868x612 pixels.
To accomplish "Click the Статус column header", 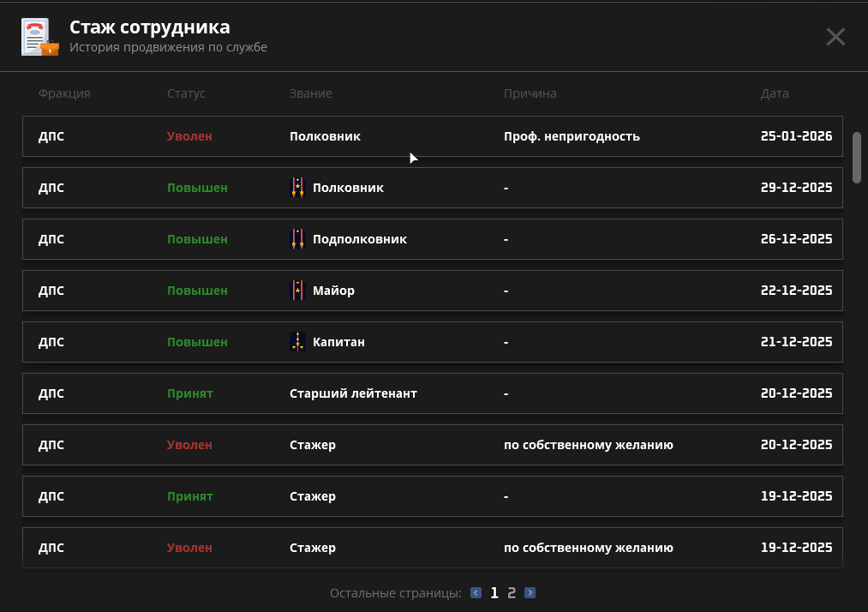I will [x=186, y=93].
